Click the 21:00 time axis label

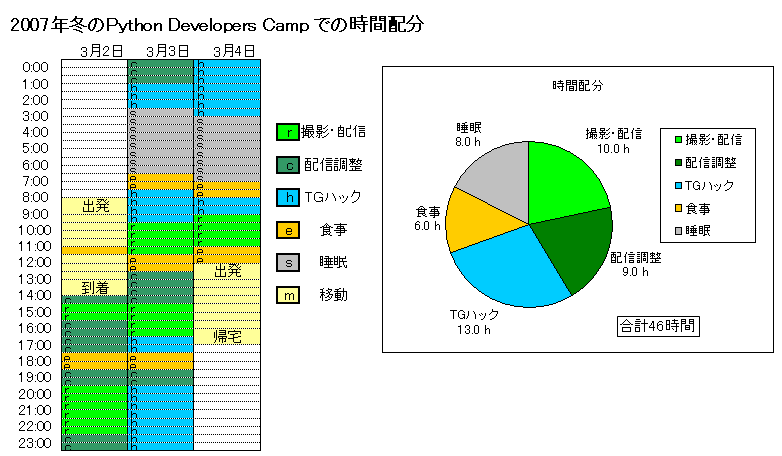pyautogui.click(x=35, y=410)
